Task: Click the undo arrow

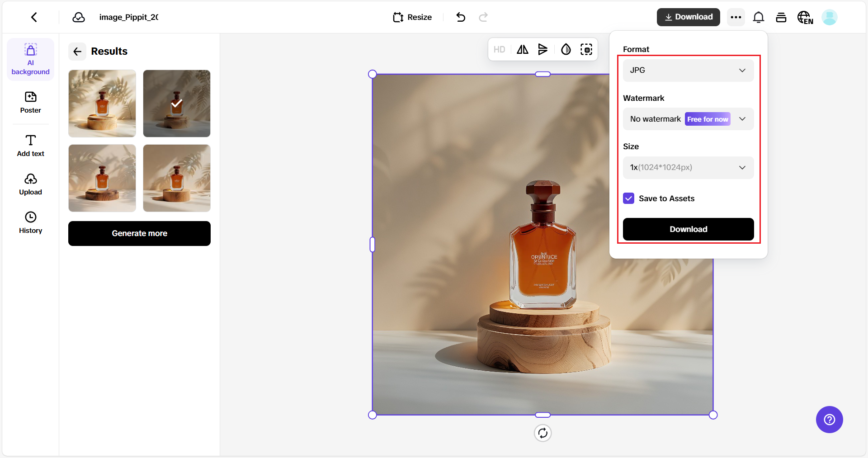Action: (461, 17)
